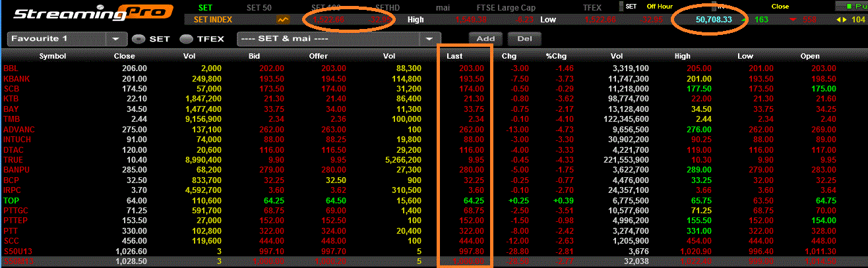Click the Open column header

[x=810, y=57]
